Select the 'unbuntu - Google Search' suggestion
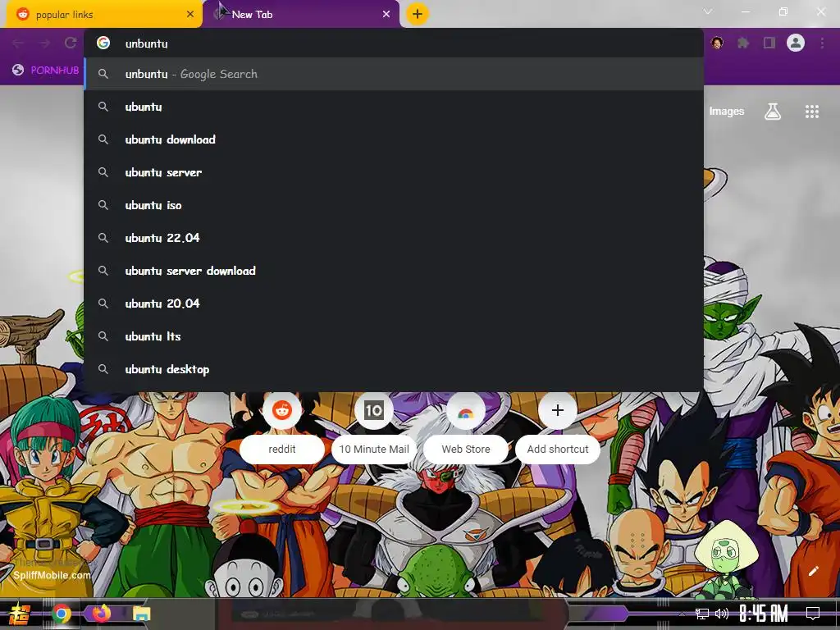 [x=394, y=74]
